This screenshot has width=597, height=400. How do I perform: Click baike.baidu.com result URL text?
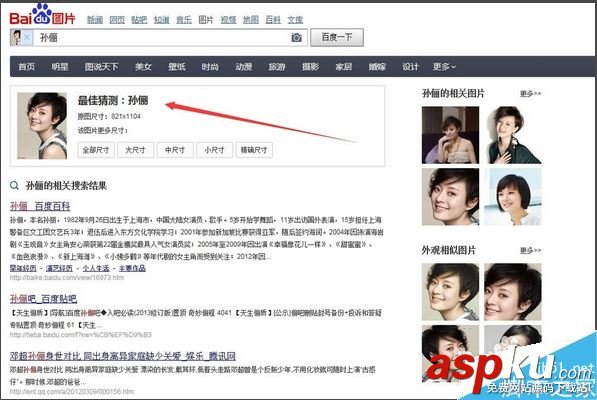[67, 278]
